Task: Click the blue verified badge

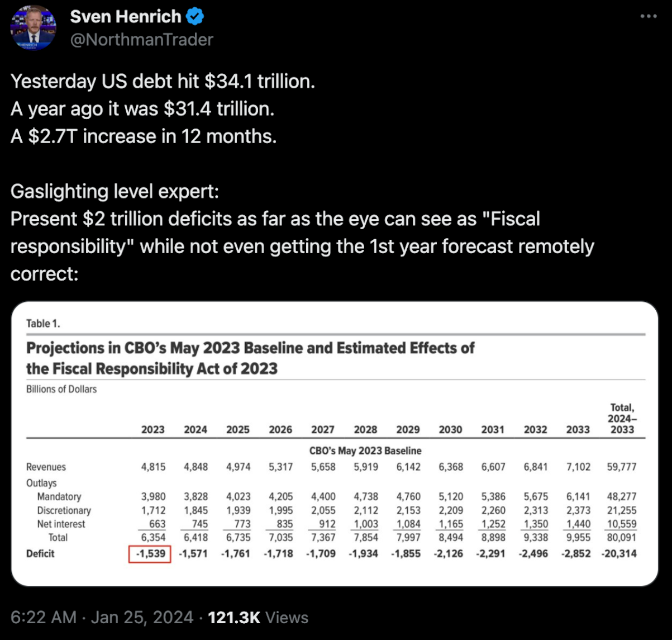Action: click(194, 17)
